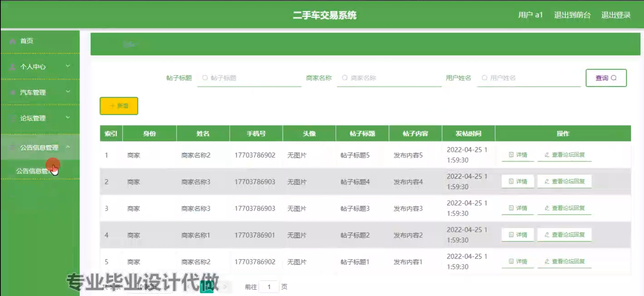Click the 身份 column header
The image size is (644, 296).
(149, 133)
